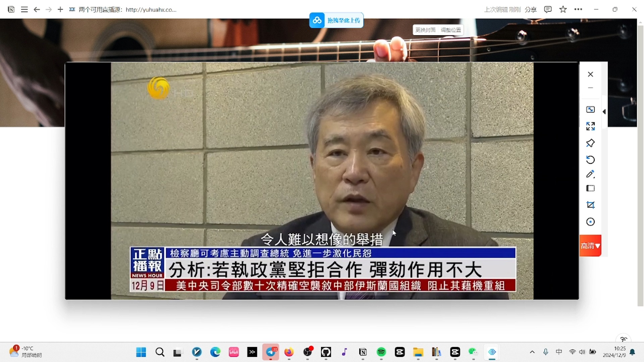Select the pencil annotate tool
The height and width of the screenshot is (362, 644).
point(590,174)
